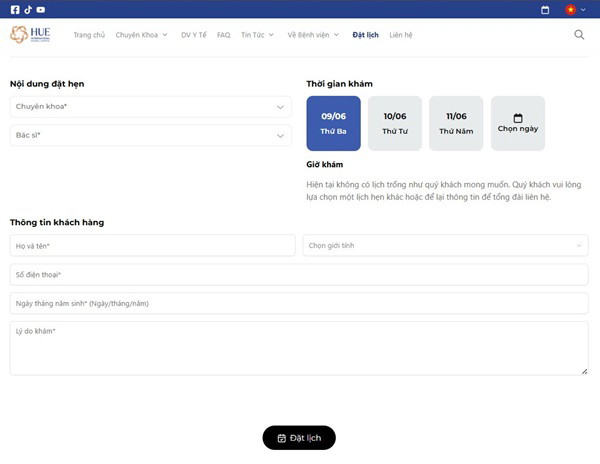600x464 pixels.
Task: Open DV Y Tế menu item
Action: tap(194, 35)
